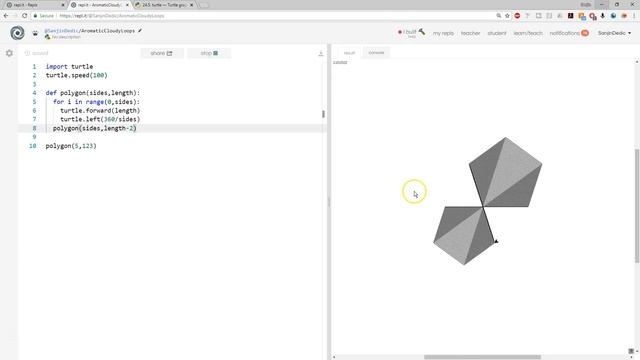
Task: Click the browser back arrow
Action: pyautogui.click(x=6, y=16)
